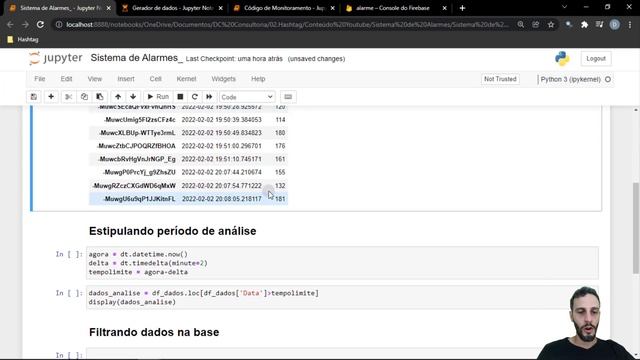Image resolution: width=640 pixels, height=360 pixels.
Task: Move selected cell down arrow
Action: [x=133, y=97]
